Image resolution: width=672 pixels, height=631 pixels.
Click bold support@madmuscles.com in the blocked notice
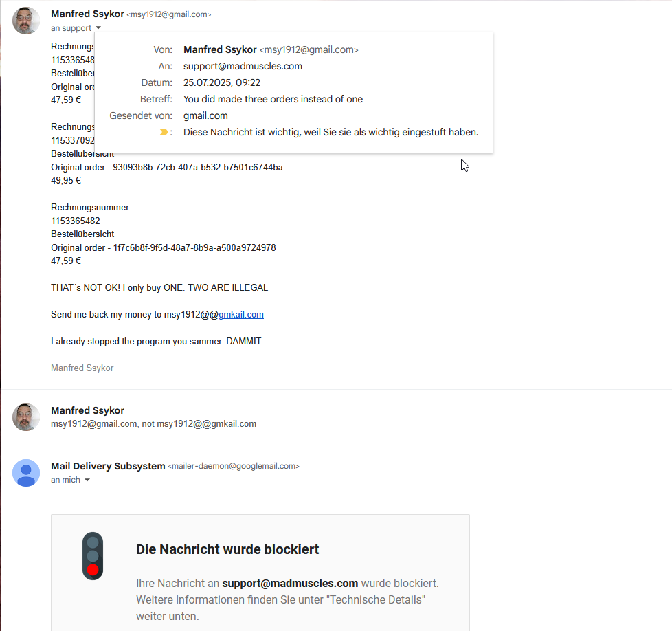pyautogui.click(x=290, y=583)
